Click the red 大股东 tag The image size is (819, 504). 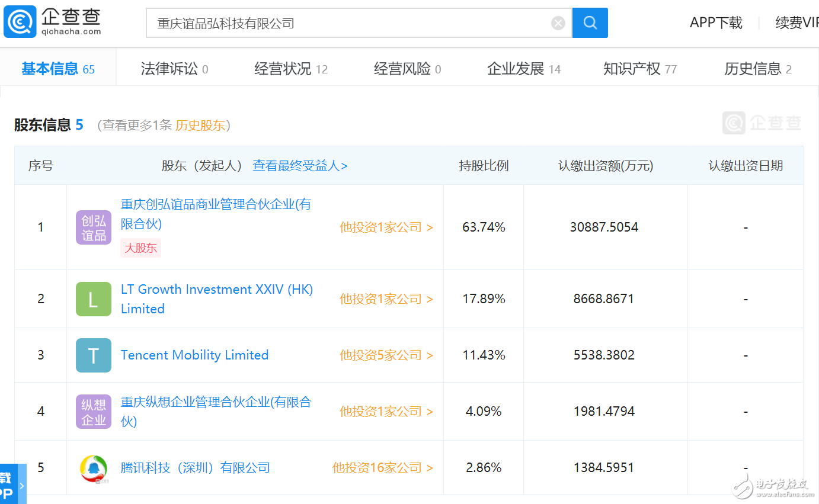140,248
